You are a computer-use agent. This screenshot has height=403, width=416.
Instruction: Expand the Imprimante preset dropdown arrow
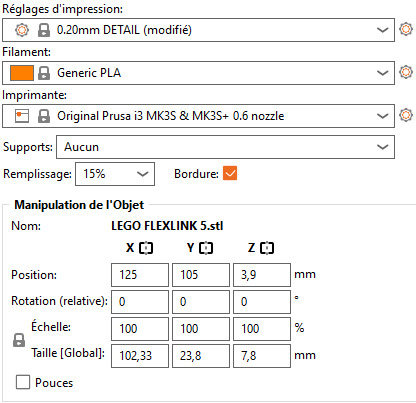pyautogui.click(x=382, y=116)
